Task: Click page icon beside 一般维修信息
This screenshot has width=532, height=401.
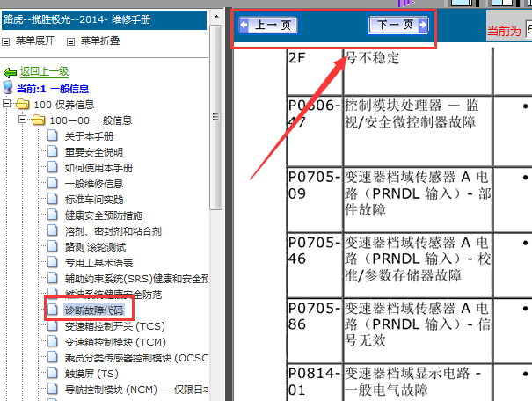Action: (52, 183)
